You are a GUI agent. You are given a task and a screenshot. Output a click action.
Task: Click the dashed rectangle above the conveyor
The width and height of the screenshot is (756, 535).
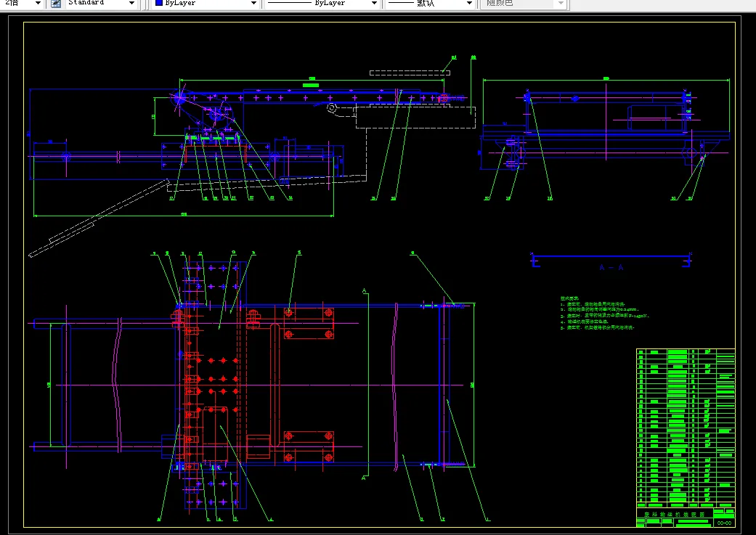410,73
